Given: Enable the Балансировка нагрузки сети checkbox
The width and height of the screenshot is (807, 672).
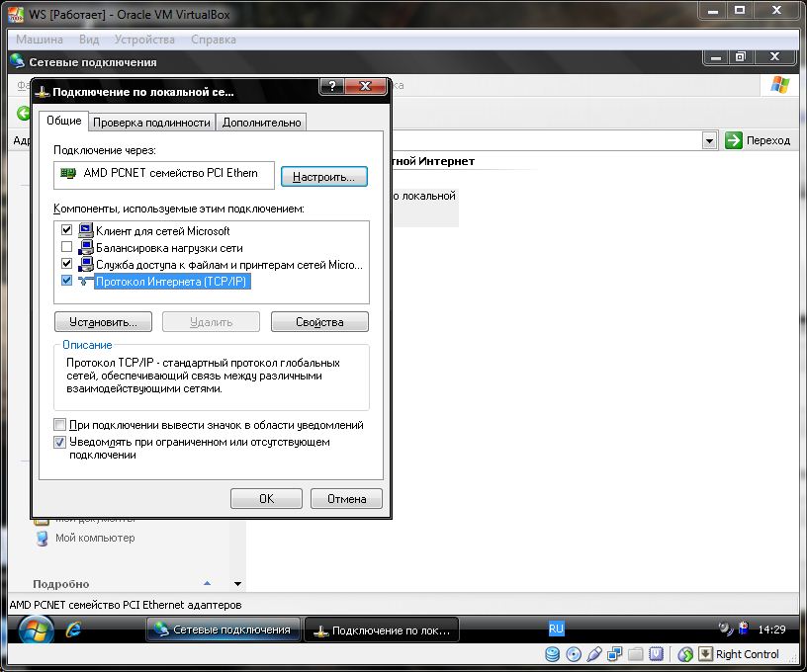Looking at the screenshot, I should pos(66,247).
